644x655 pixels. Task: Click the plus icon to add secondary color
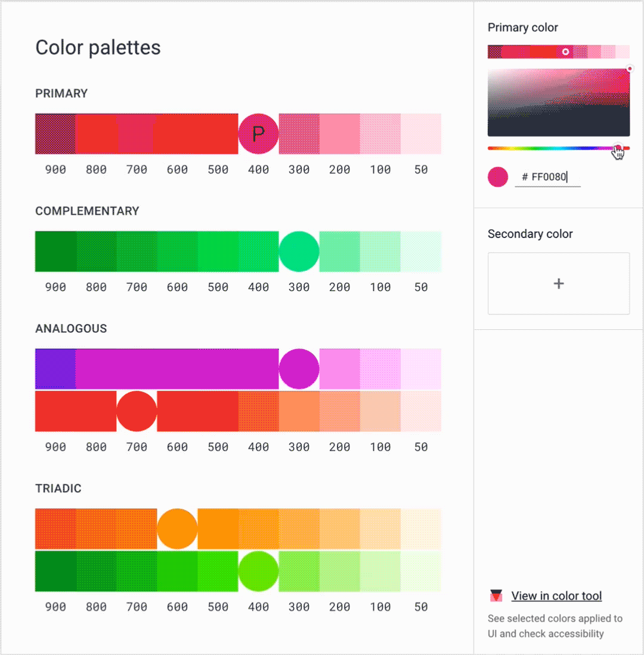pyautogui.click(x=558, y=283)
